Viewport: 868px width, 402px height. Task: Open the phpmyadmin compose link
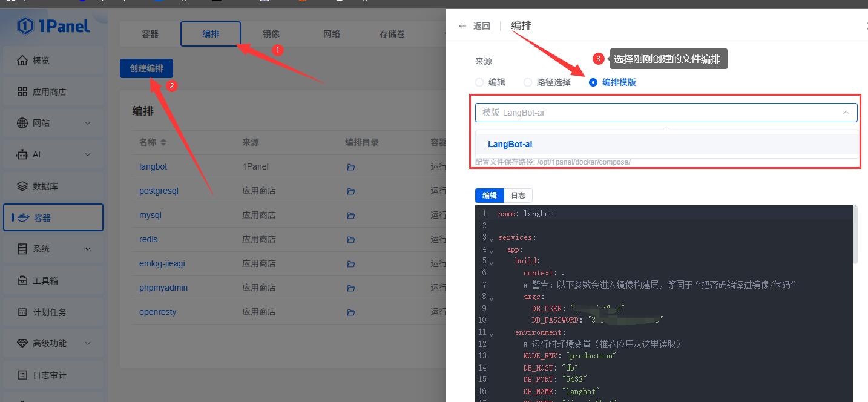(x=163, y=288)
